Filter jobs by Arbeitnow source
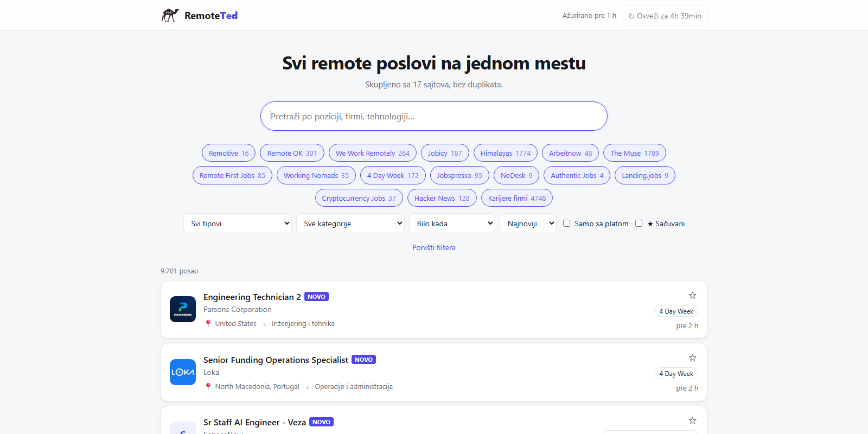Screen dimensions: 868x434 pos(570,153)
